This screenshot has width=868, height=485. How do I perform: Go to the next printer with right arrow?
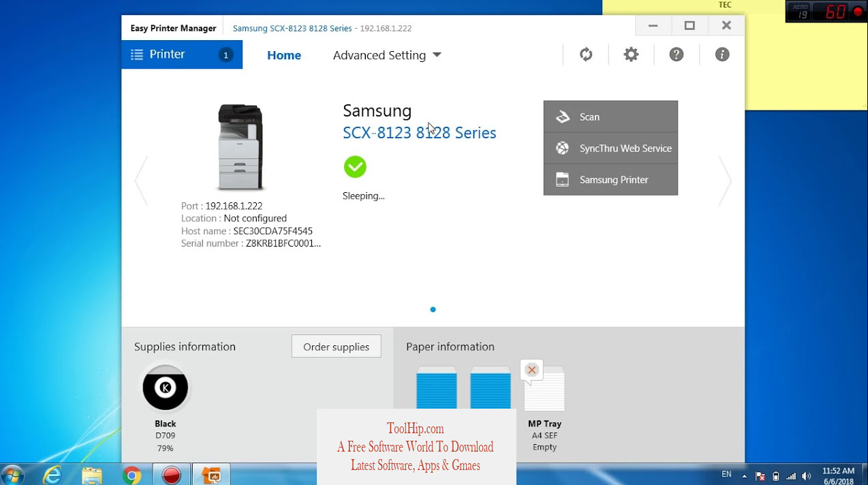pos(725,181)
